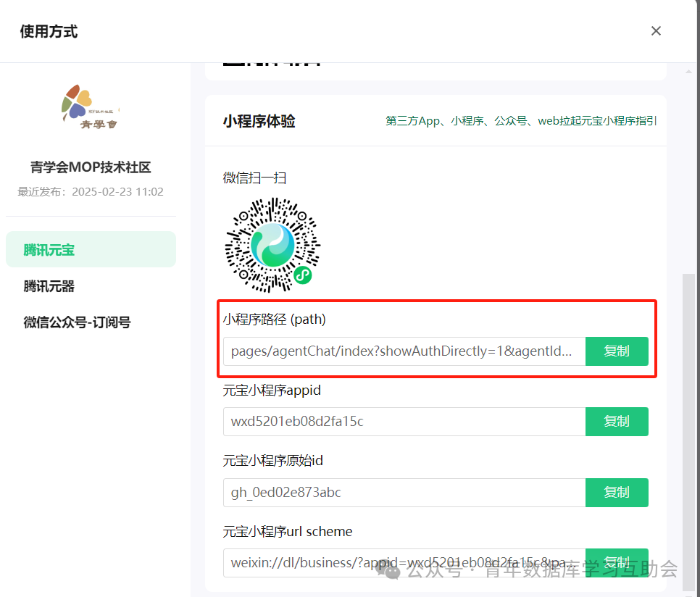This screenshot has width=700, height=597.
Task: Copy the 元宝小程序url scheme value
Action: pyautogui.click(x=617, y=563)
